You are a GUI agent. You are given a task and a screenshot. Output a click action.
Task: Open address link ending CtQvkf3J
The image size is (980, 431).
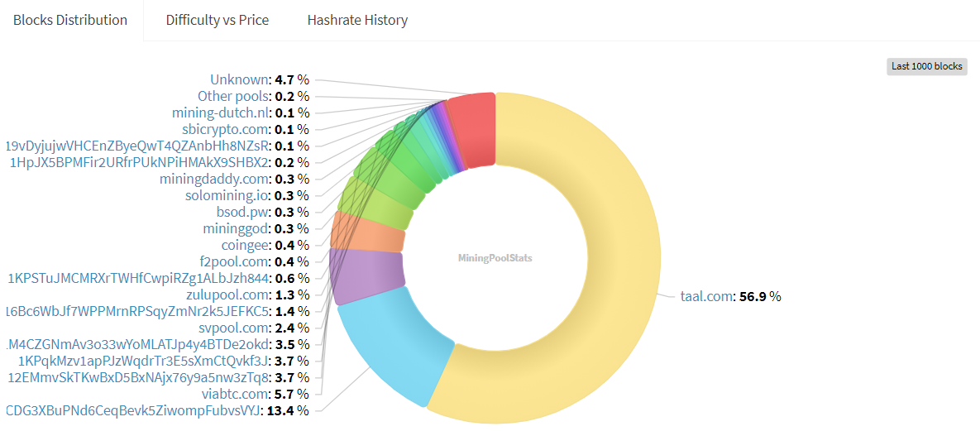pos(143,361)
